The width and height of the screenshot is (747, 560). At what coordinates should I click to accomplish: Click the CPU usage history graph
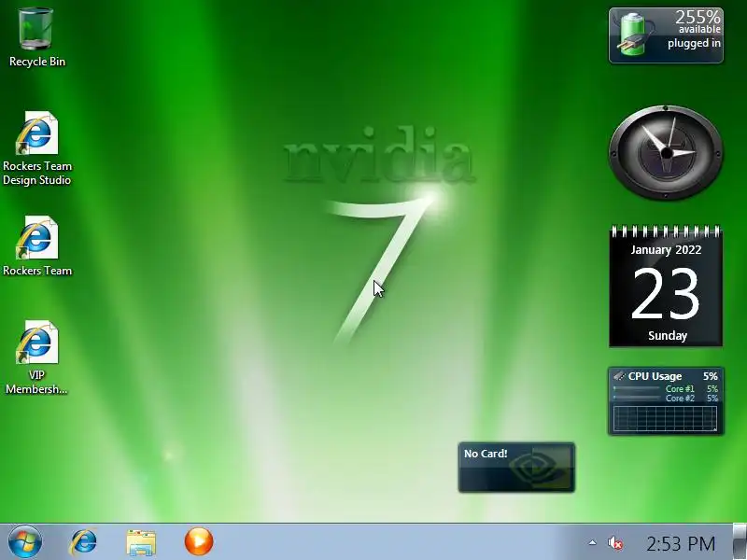(665, 418)
